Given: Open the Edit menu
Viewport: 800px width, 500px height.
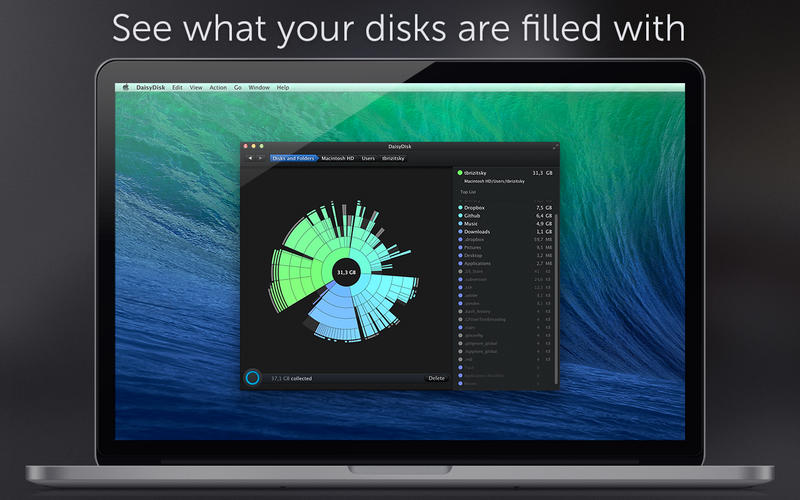Looking at the screenshot, I should 177,88.
